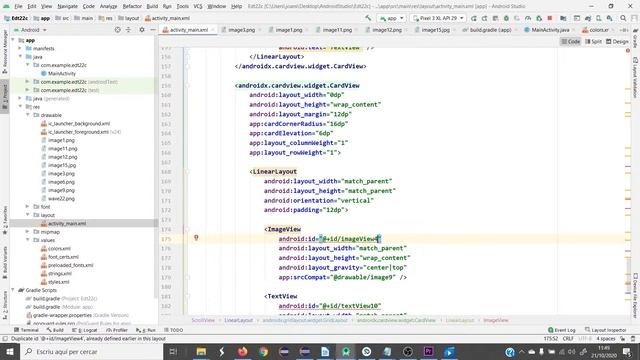Open the Project Structure icon in toolbar

pyautogui.click(x=563, y=18)
